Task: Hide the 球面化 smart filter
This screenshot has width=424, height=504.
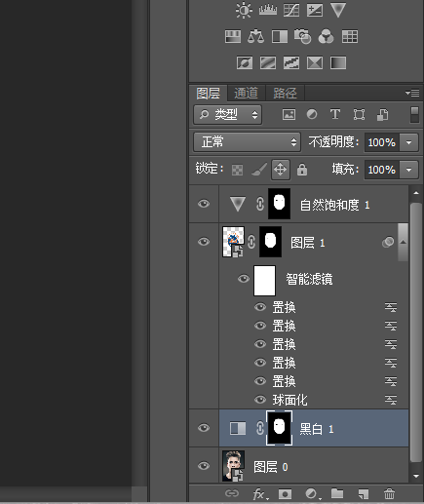Action: 260,400
